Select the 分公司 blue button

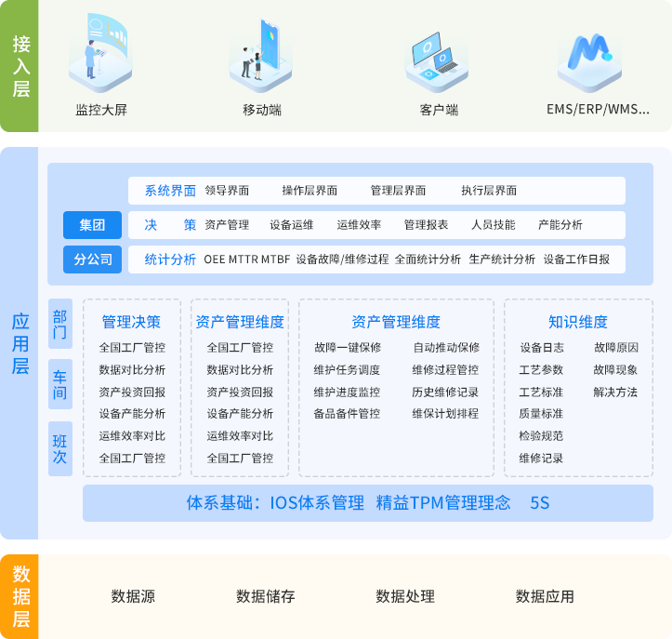pyautogui.click(x=92, y=260)
